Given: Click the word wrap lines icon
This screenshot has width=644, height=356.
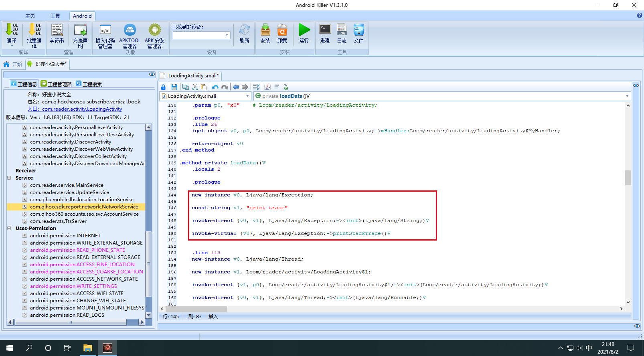Looking at the screenshot, I should point(256,87).
